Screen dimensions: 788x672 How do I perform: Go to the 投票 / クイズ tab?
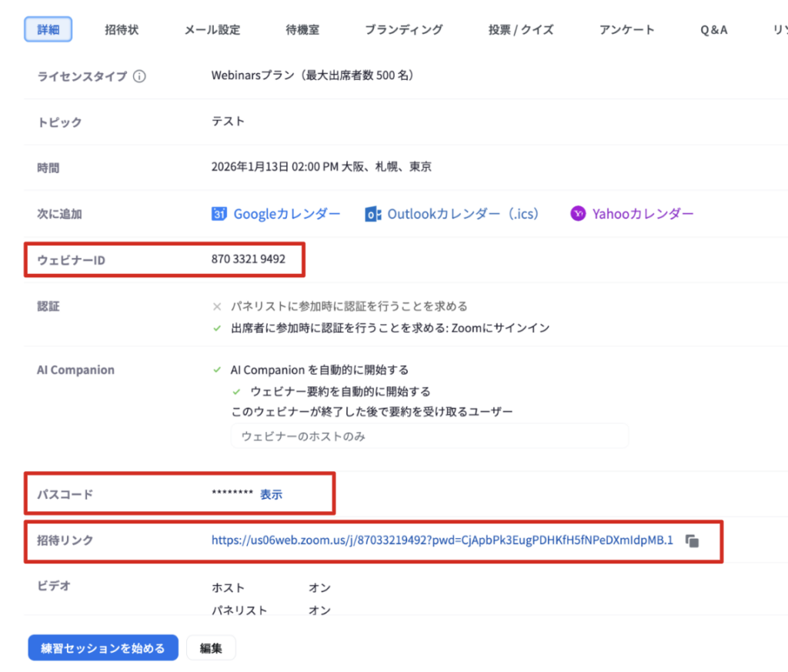tap(521, 30)
